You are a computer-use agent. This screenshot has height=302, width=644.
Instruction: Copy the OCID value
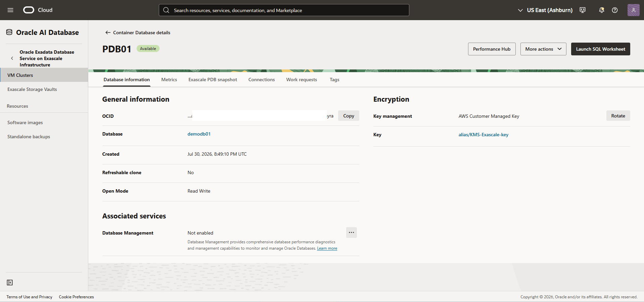(349, 116)
